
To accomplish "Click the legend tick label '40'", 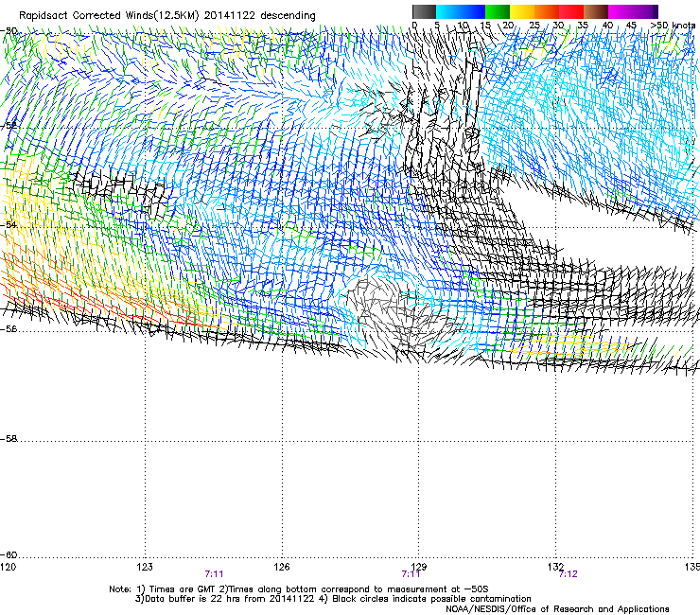I will click(x=607, y=26).
